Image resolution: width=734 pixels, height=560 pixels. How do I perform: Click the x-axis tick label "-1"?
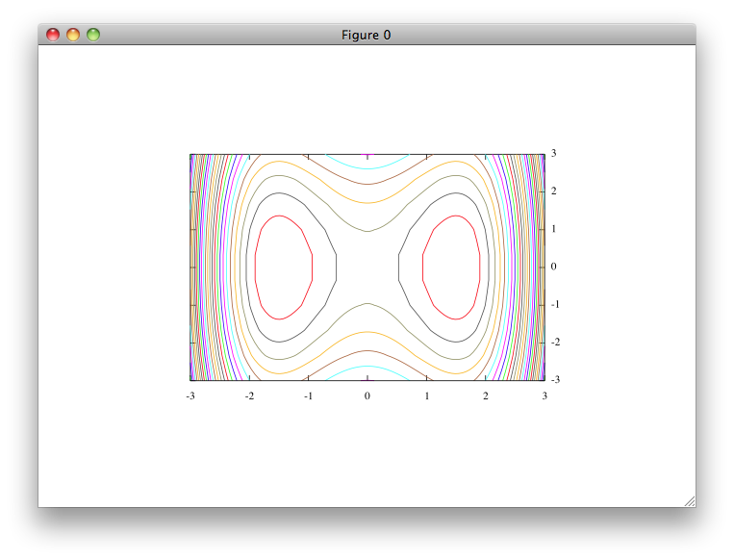click(308, 395)
